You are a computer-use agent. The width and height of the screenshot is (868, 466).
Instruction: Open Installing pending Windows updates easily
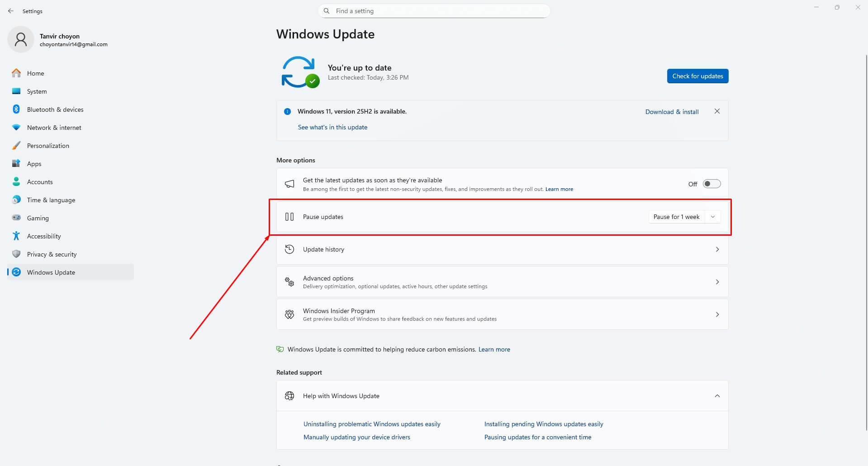(544, 424)
